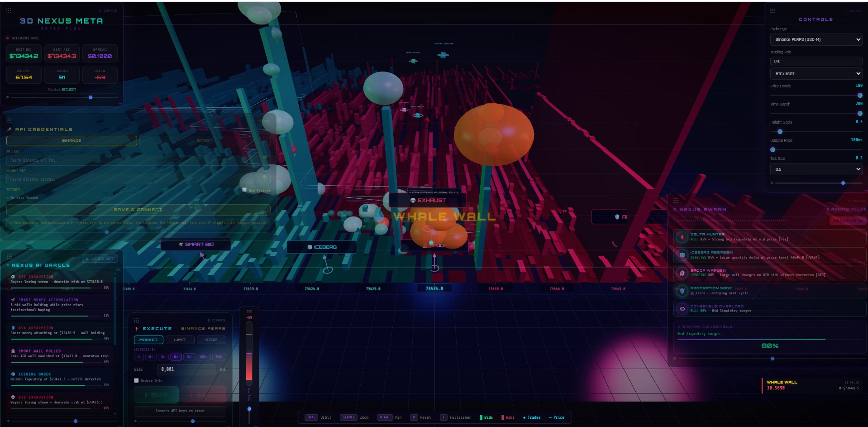
Task: Toggle the Voice Off button
Action: [100, 259]
